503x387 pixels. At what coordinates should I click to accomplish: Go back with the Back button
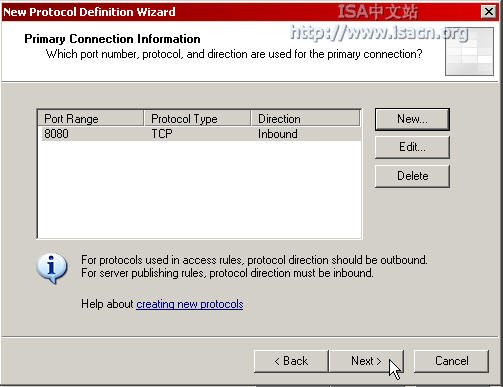tap(291, 361)
